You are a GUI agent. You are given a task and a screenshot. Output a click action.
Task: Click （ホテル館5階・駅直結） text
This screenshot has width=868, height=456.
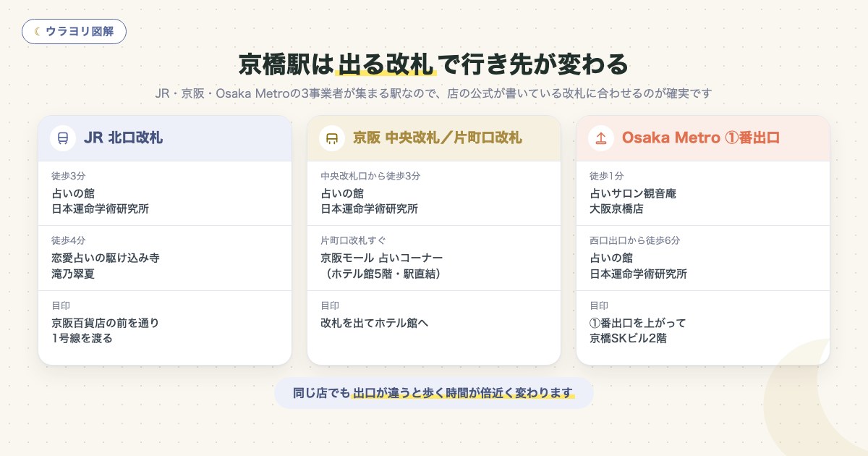tap(381, 274)
